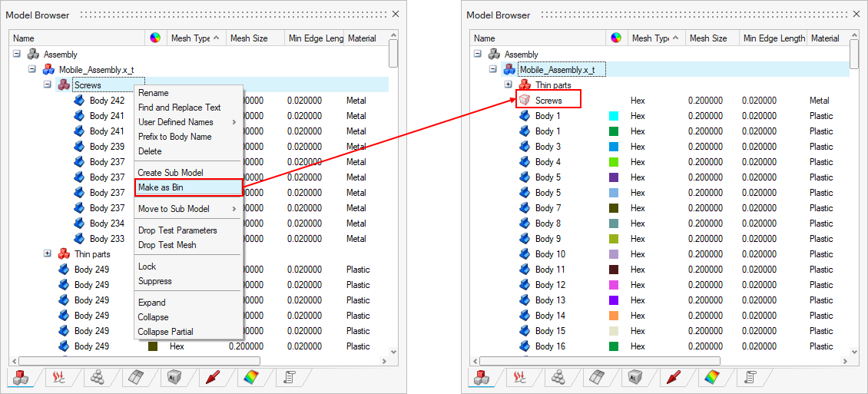Click the gray surface patch tab in right panel

597,377
